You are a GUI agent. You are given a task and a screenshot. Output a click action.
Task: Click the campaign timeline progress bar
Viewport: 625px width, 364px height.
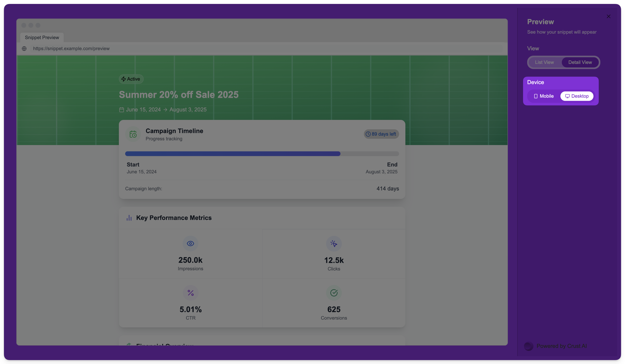point(262,154)
